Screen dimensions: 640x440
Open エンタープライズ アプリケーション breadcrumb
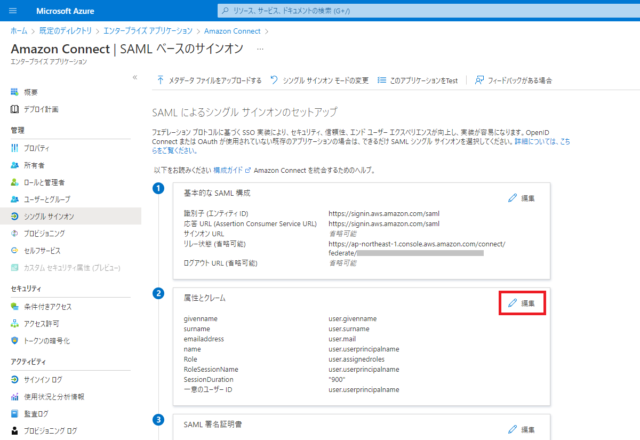[148, 31]
